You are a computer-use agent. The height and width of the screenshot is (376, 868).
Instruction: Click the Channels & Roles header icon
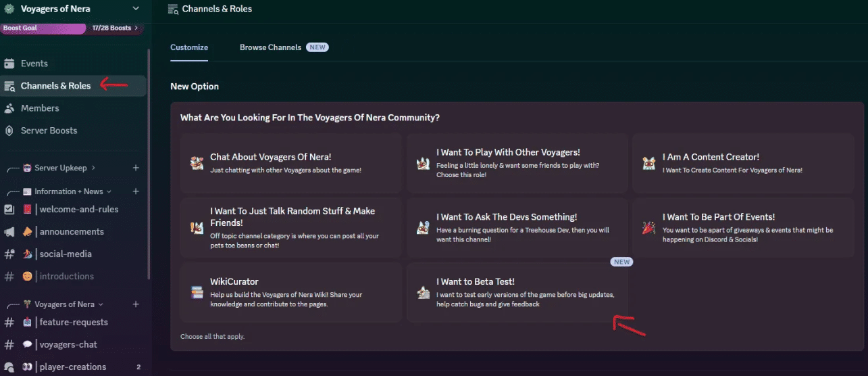point(173,9)
